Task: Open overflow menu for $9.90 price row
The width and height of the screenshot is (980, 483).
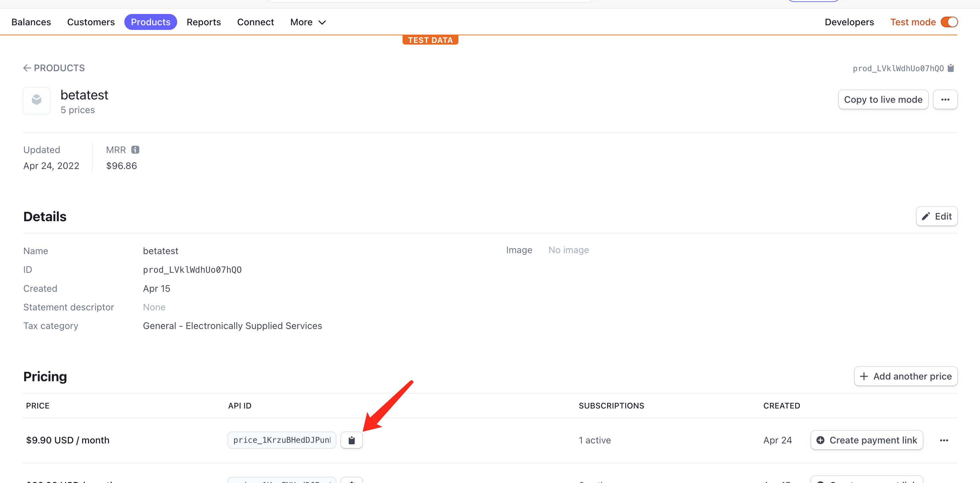Action: (x=943, y=440)
